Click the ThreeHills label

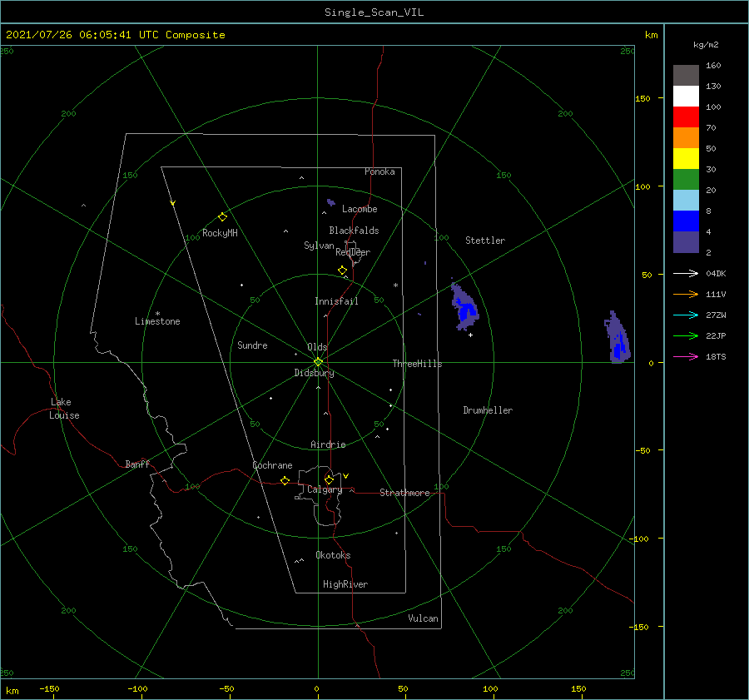(417, 364)
